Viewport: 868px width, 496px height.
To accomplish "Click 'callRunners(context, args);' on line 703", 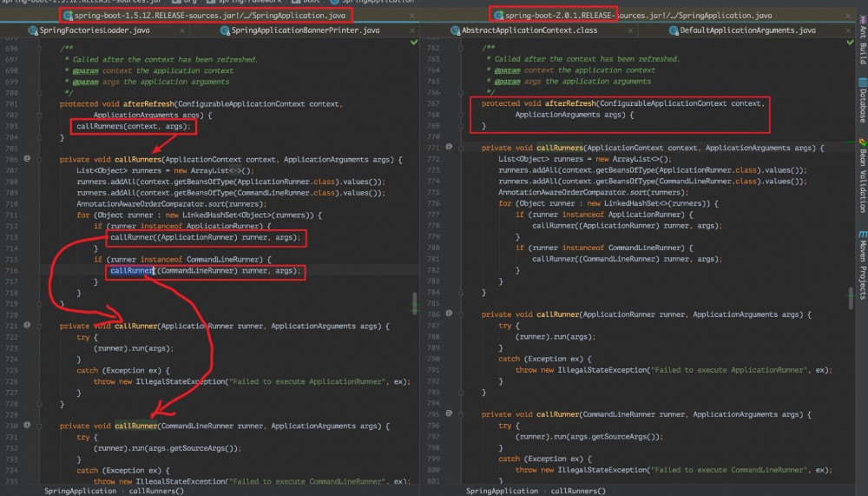I will coord(134,126).
